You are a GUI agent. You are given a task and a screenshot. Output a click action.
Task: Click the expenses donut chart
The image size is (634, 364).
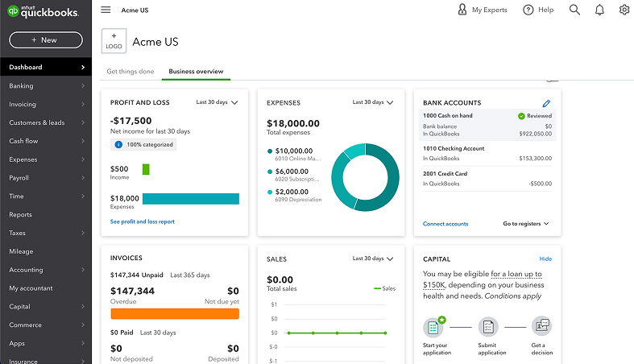tap(365, 177)
